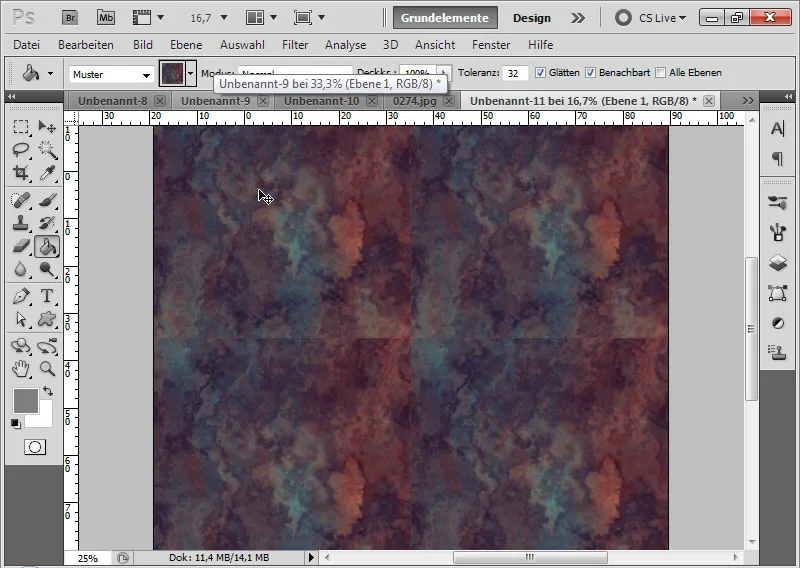The width and height of the screenshot is (800, 568).
Task: Switch to the Unbenannt-10 tab
Action: click(321, 101)
